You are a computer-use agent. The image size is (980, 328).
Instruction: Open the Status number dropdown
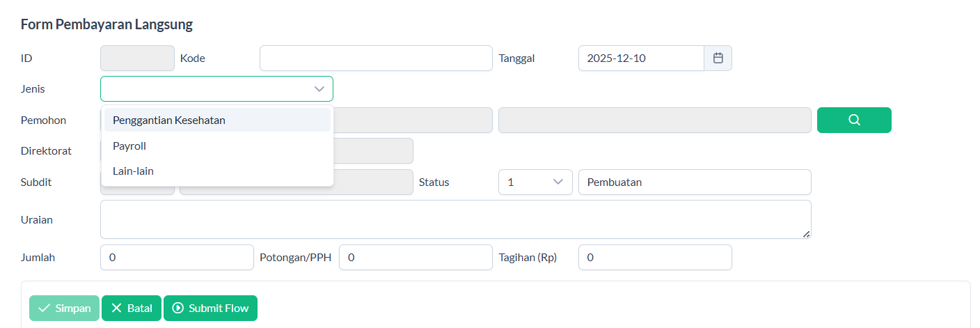tap(535, 182)
